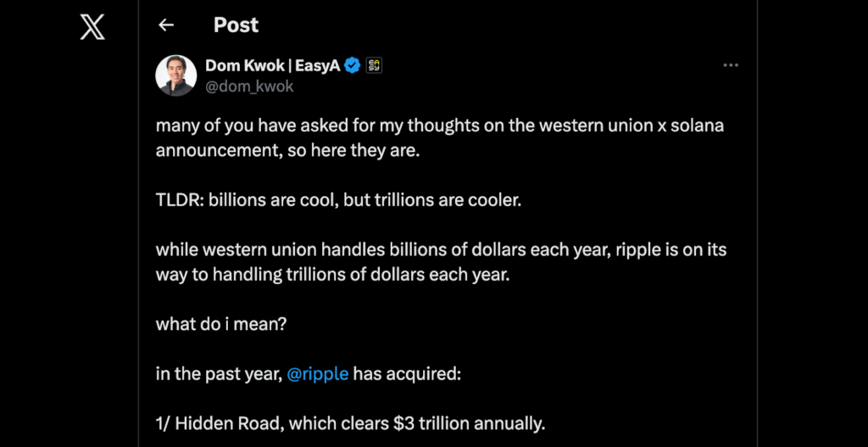
Task: Click the X logo
Action: point(92,27)
